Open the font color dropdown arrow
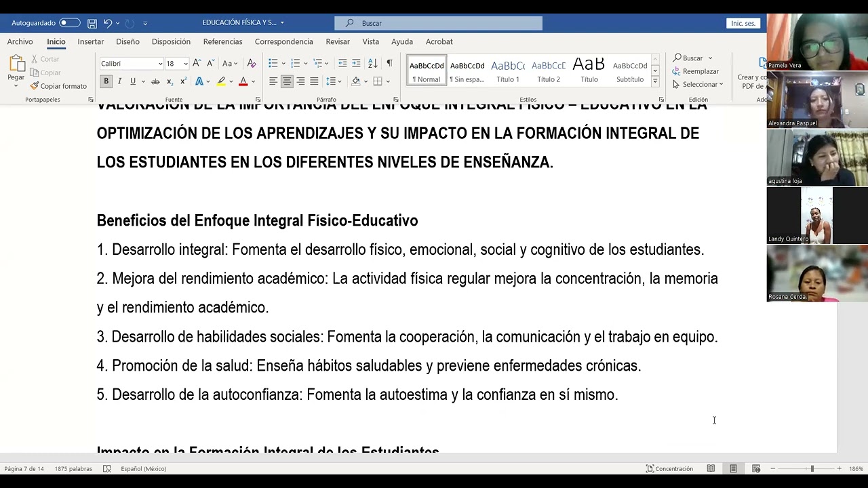The height and width of the screenshot is (488, 868). pos(253,81)
